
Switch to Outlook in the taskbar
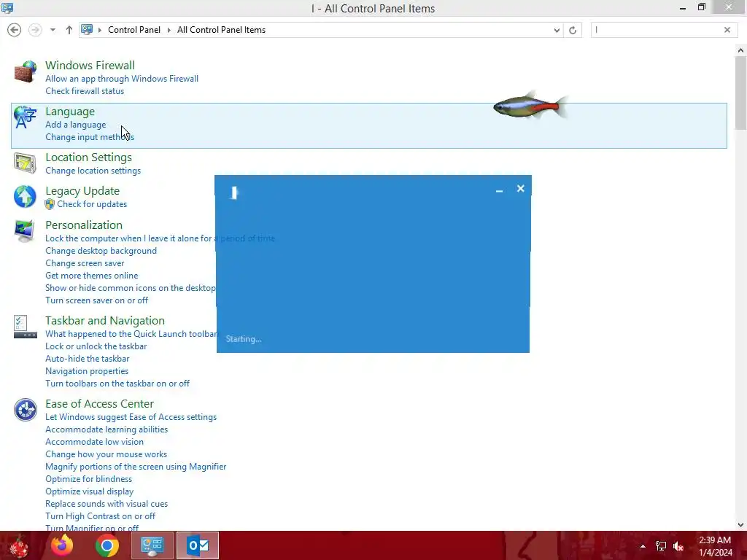(198, 545)
